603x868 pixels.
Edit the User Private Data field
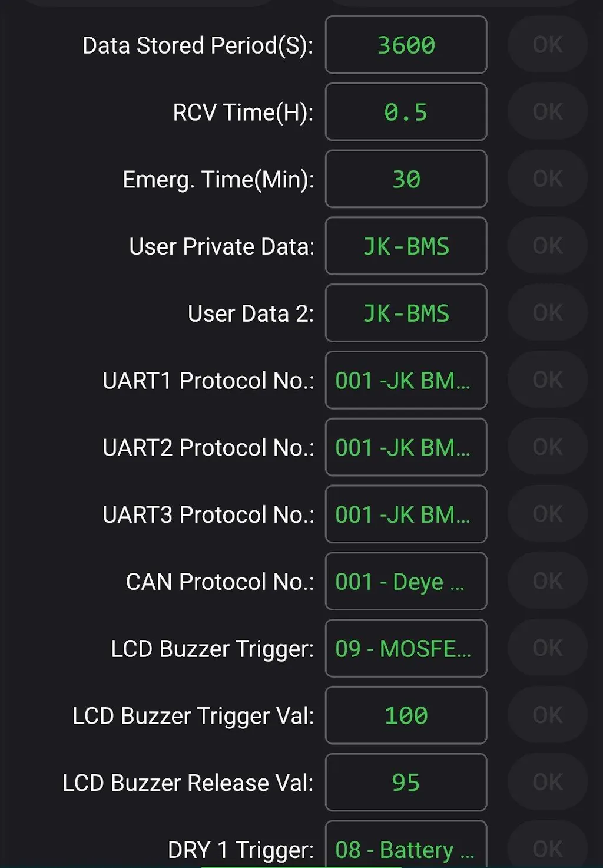pos(406,246)
